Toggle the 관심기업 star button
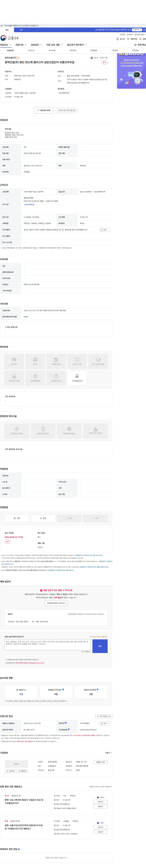The height and width of the screenshot is (868, 146). tap(11, 771)
